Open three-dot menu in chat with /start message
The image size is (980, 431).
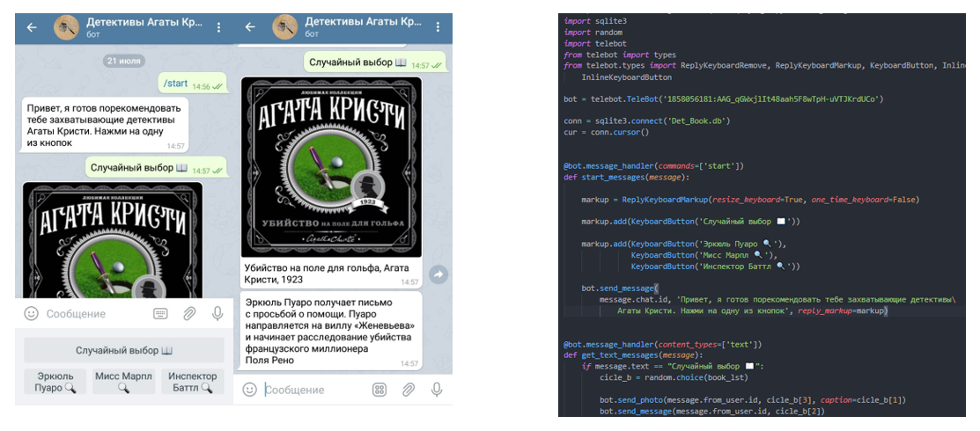[218, 27]
